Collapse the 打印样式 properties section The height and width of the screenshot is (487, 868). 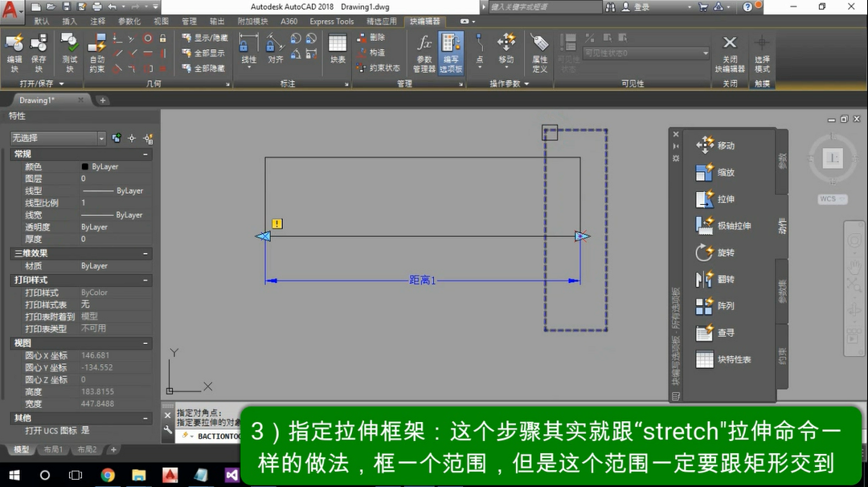[145, 280]
